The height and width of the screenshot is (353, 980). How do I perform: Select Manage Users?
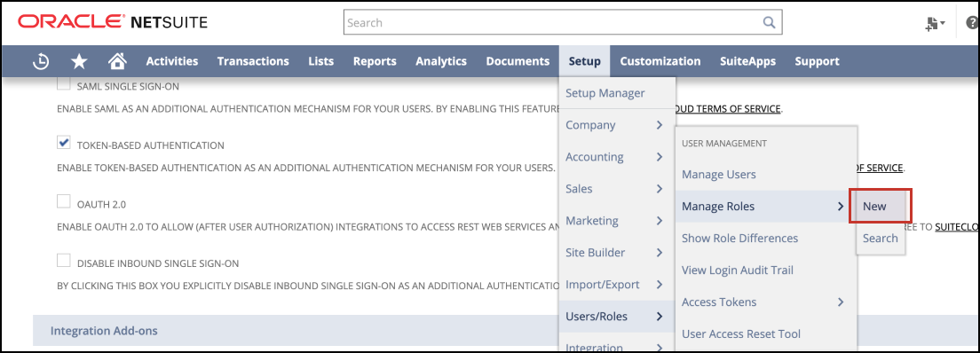tap(765, 175)
